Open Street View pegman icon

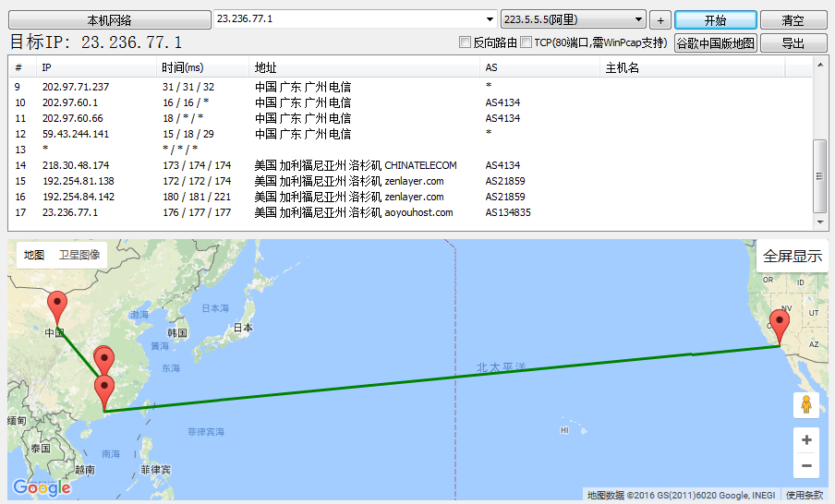point(806,405)
